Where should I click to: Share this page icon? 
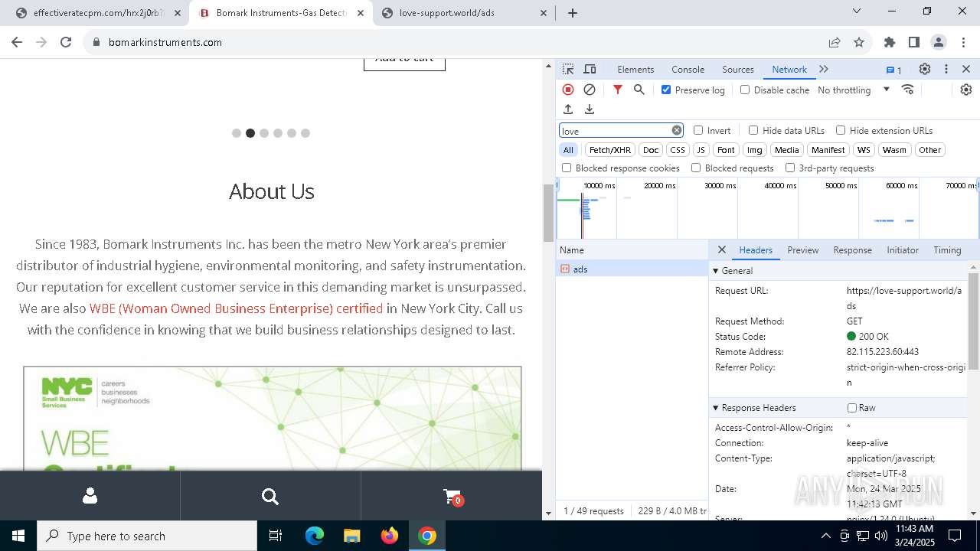pyautogui.click(x=835, y=42)
